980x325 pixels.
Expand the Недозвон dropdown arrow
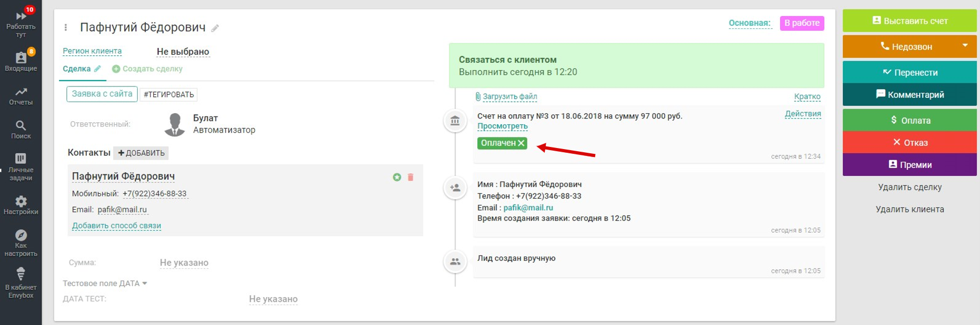tap(965, 46)
